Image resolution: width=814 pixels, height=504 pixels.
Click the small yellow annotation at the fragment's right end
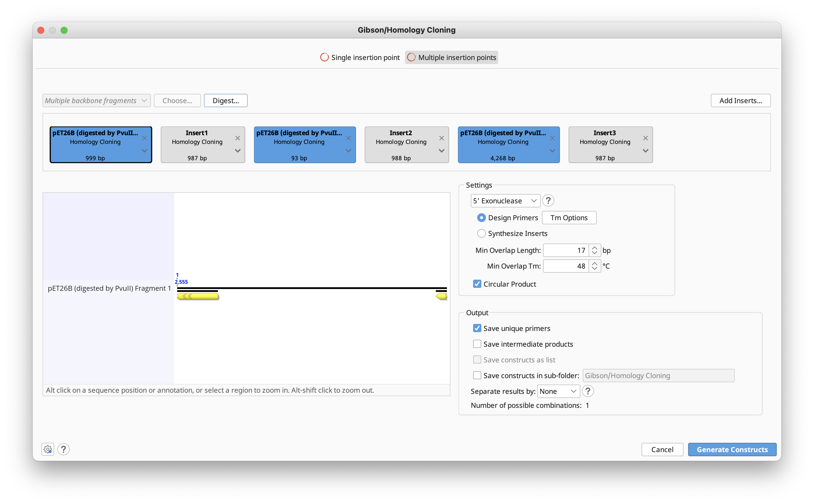coord(441,296)
